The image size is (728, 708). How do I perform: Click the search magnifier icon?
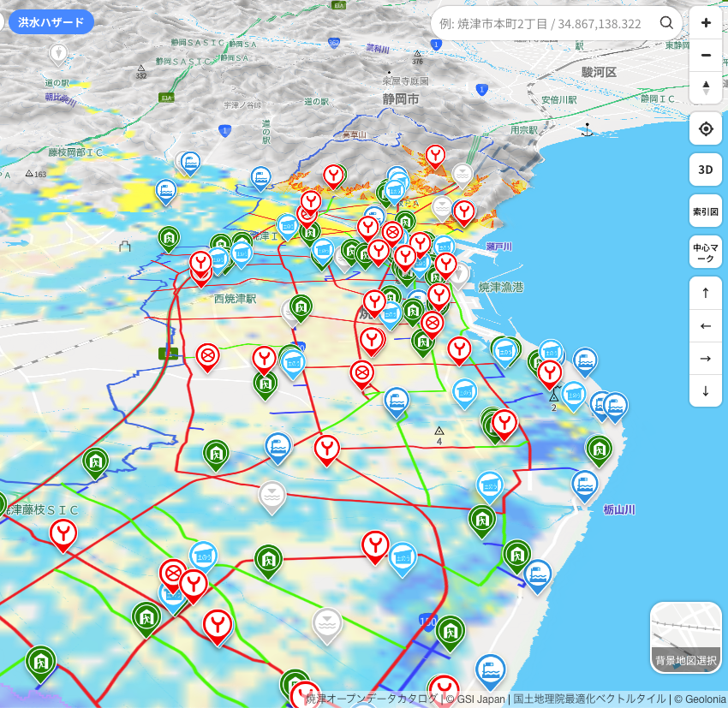coord(666,23)
